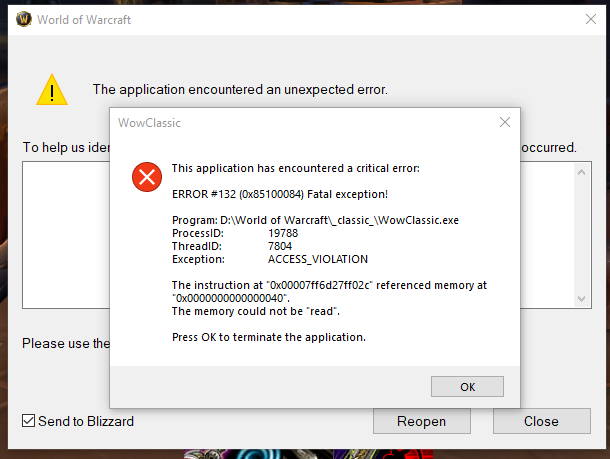Close the World of Warcraft crash window
Viewport: 610px width, 459px height.
click(588, 19)
